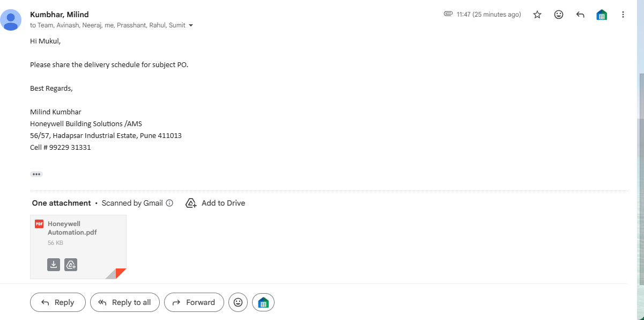Save attachment to Drive icon on PDF card

pyautogui.click(x=71, y=265)
